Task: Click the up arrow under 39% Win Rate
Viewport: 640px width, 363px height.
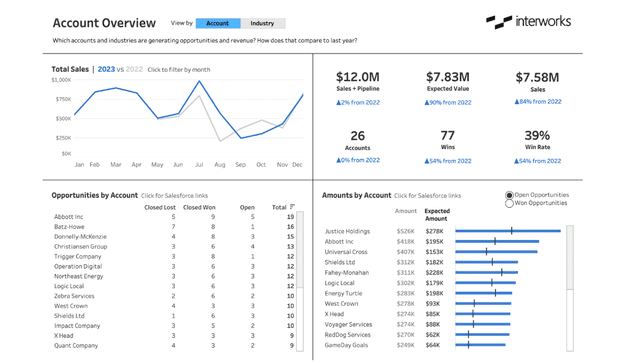Action: [517, 161]
